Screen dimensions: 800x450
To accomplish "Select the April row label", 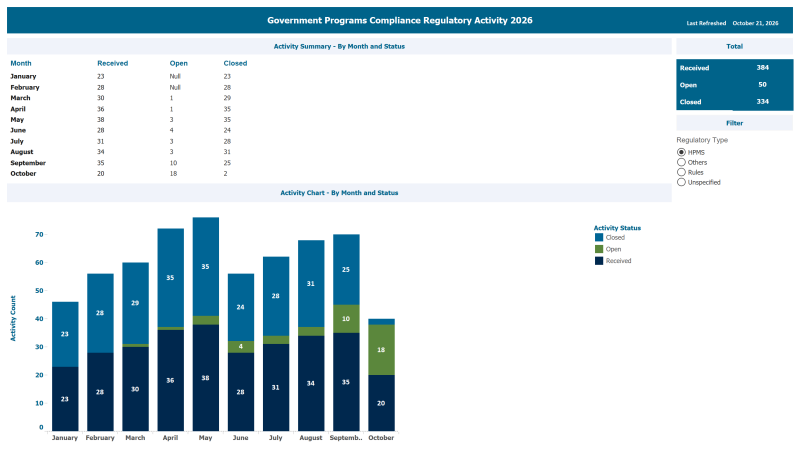I will pyautogui.click(x=18, y=109).
